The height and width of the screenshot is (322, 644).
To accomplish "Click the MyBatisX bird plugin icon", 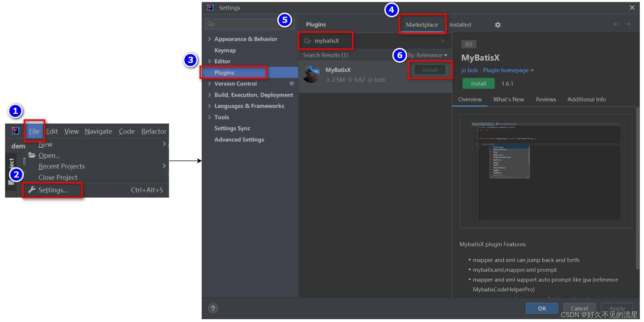I will pos(312,74).
